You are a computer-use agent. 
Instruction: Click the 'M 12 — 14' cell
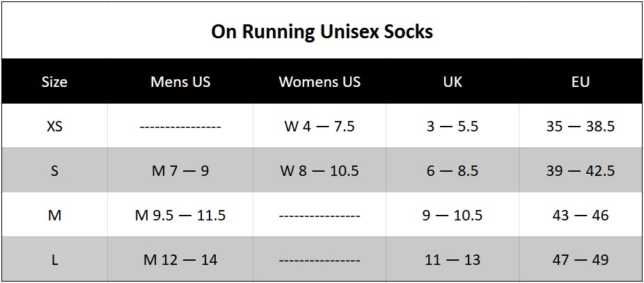[180, 260]
